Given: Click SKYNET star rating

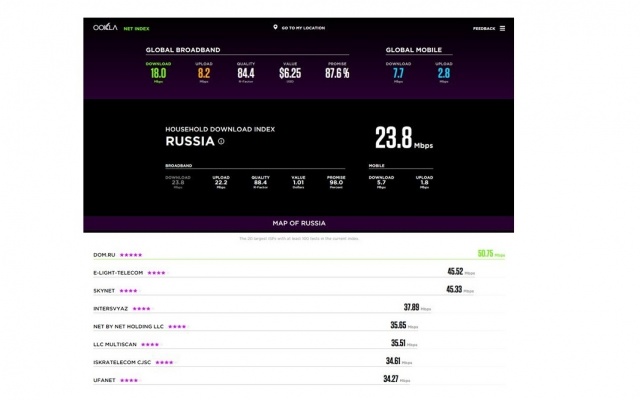Looking at the screenshot, I should tap(129, 291).
